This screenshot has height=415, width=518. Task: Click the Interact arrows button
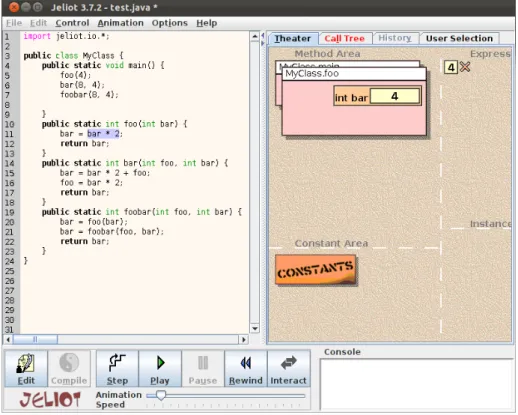click(x=288, y=369)
